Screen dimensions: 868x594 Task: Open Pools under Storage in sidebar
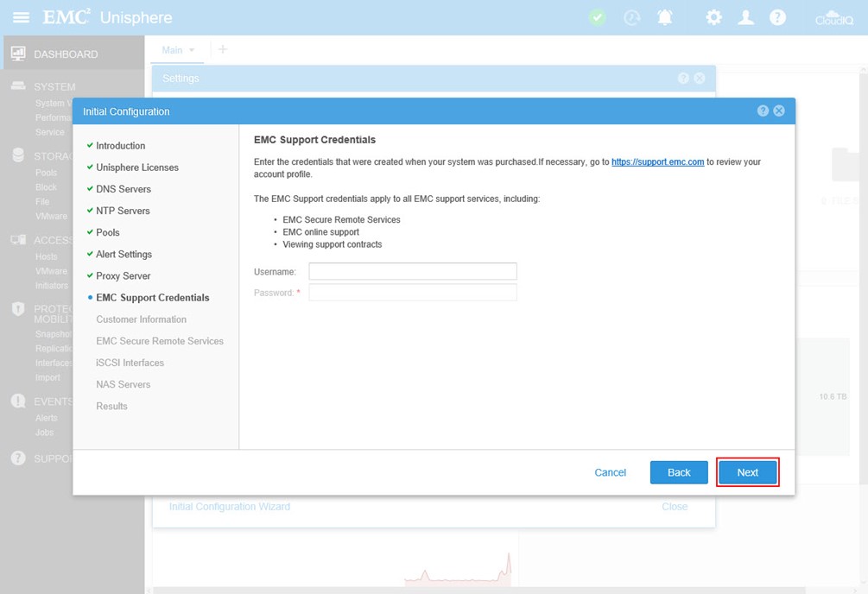pyautogui.click(x=46, y=173)
